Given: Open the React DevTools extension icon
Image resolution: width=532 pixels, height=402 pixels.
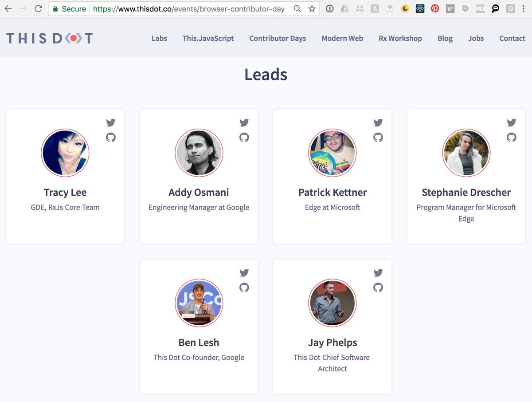Looking at the screenshot, I should [x=420, y=8].
